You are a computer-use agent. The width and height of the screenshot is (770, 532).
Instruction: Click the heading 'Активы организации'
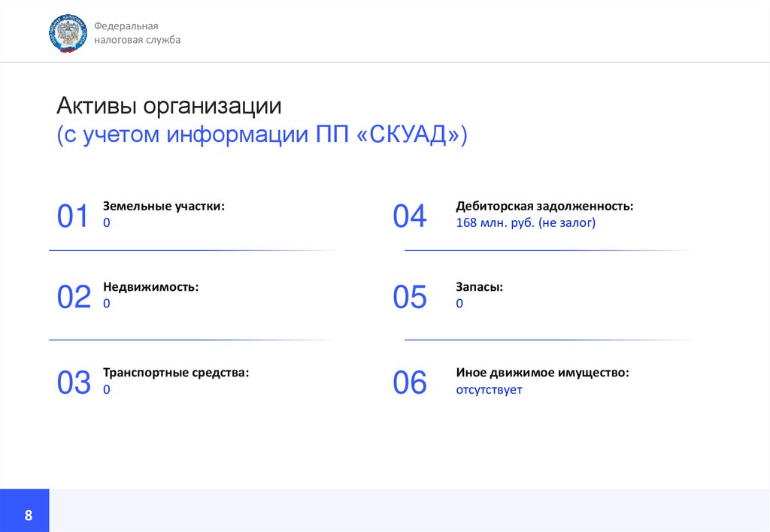pyautogui.click(x=169, y=105)
